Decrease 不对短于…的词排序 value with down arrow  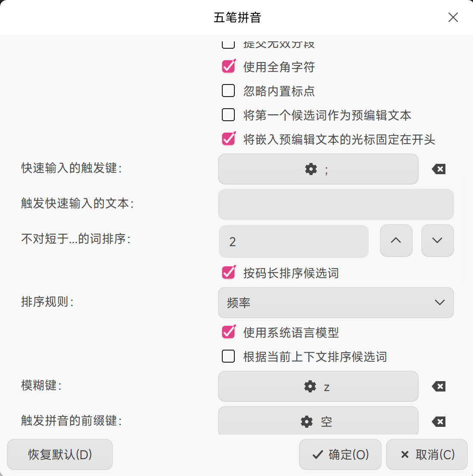click(438, 241)
